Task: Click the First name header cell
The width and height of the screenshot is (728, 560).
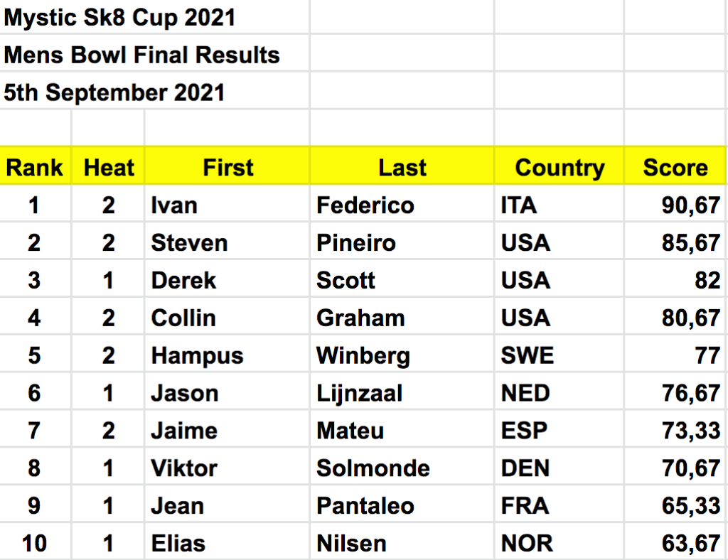Action: 227,168
